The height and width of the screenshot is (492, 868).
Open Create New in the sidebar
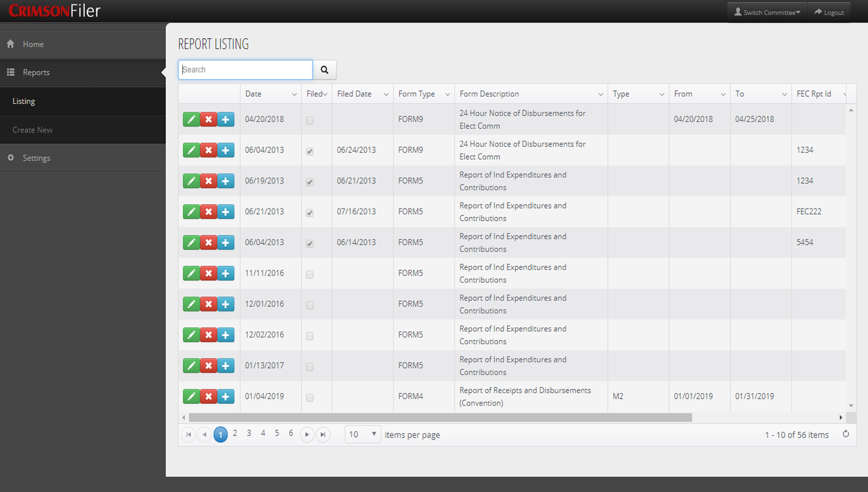[x=83, y=130]
